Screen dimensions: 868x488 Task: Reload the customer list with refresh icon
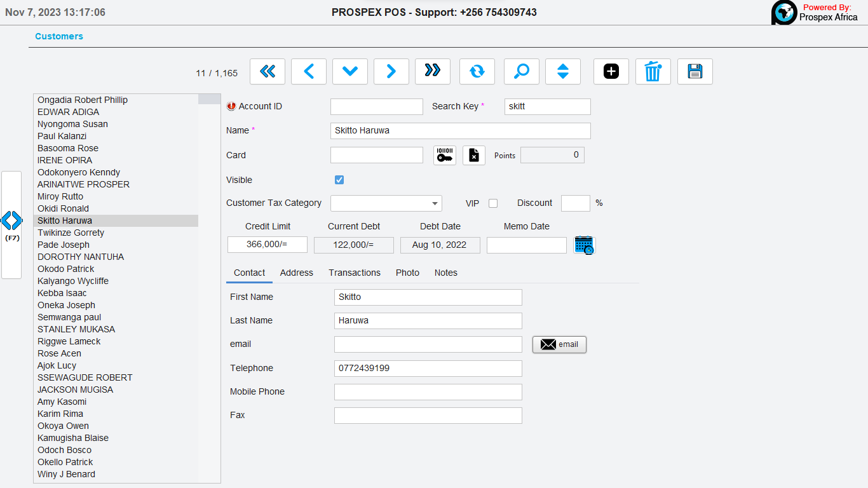[477, 72]
